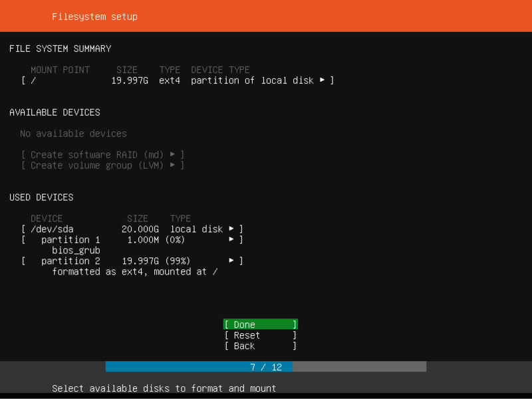Image resolution: width=532 pixels, height=399 pixels.
Task: Click the DEVICE TYPE column header
Action: tap(220, 70)
